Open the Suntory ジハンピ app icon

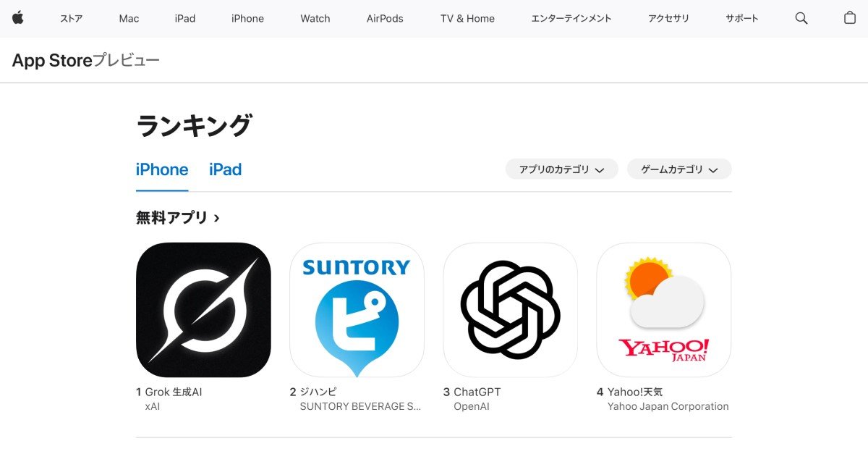357,310
